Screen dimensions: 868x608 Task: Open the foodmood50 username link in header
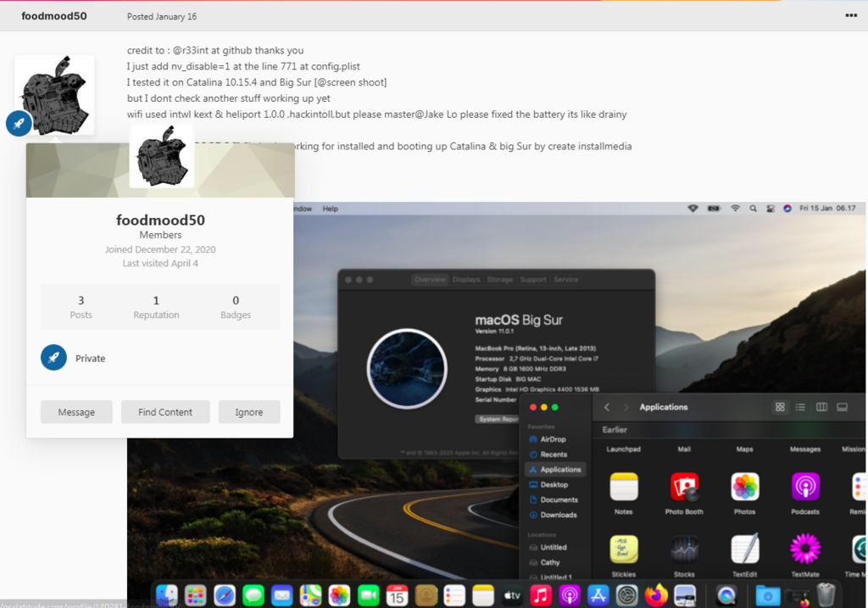[53, 16]
